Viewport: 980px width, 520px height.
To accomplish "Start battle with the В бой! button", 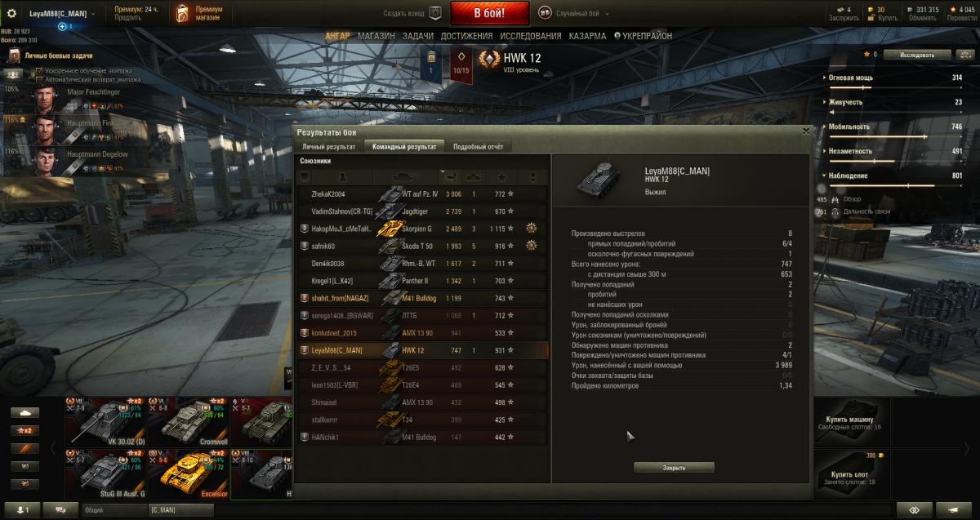I will tap(490, 13).
